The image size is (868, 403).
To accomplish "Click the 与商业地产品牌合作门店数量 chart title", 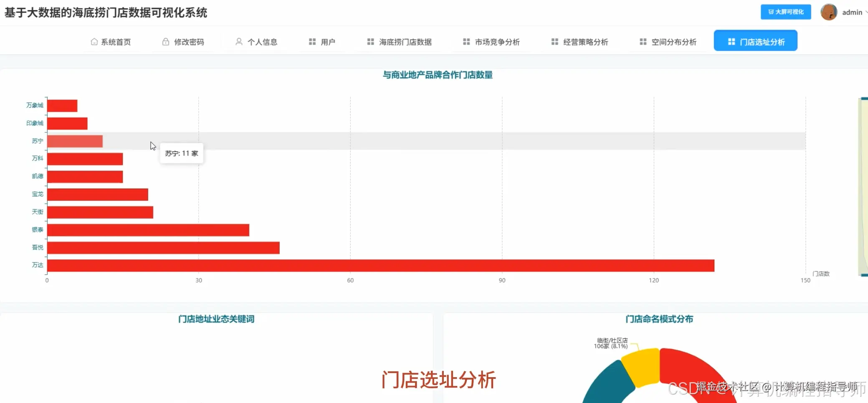I will [x=438, y=75].
